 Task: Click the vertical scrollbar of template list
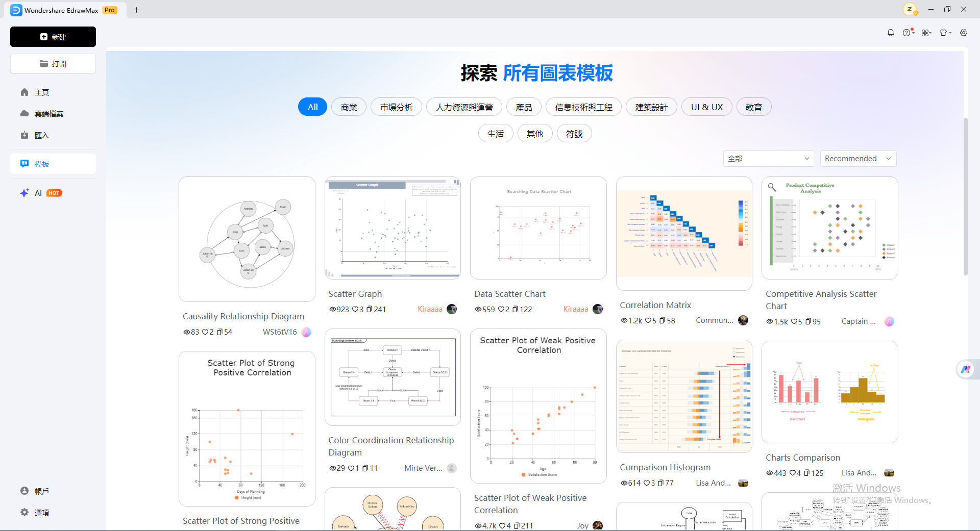[965, 196]
